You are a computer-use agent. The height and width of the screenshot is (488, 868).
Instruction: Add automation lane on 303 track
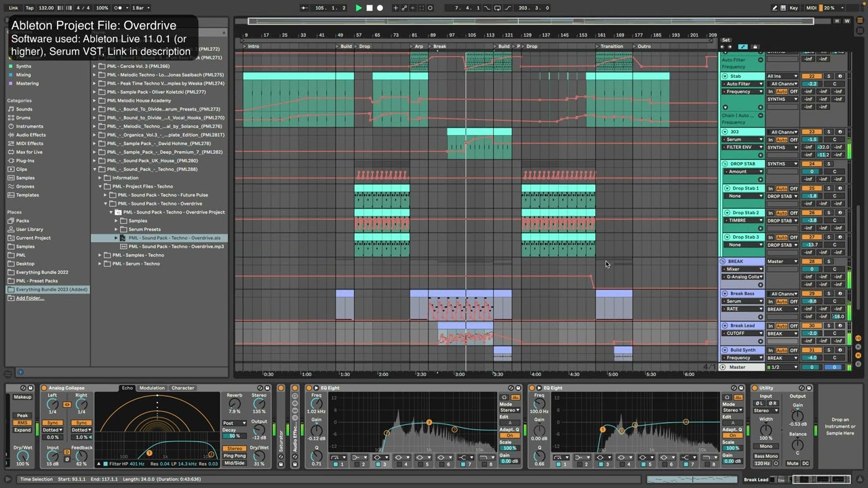[x=760, y=156]
